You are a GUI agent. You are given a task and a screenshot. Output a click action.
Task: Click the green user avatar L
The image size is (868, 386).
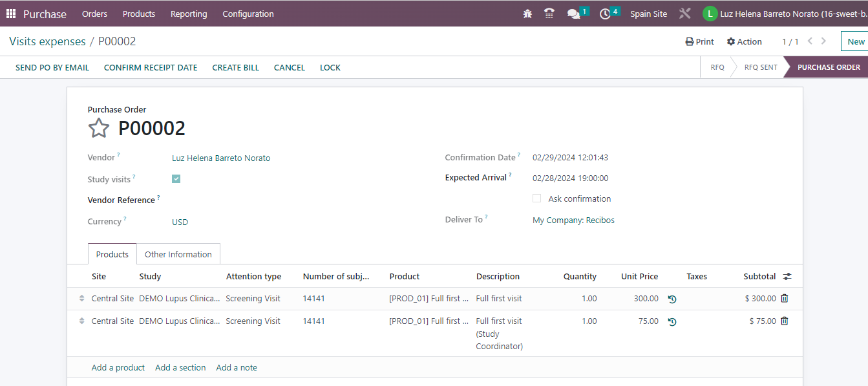coord(710,14)
